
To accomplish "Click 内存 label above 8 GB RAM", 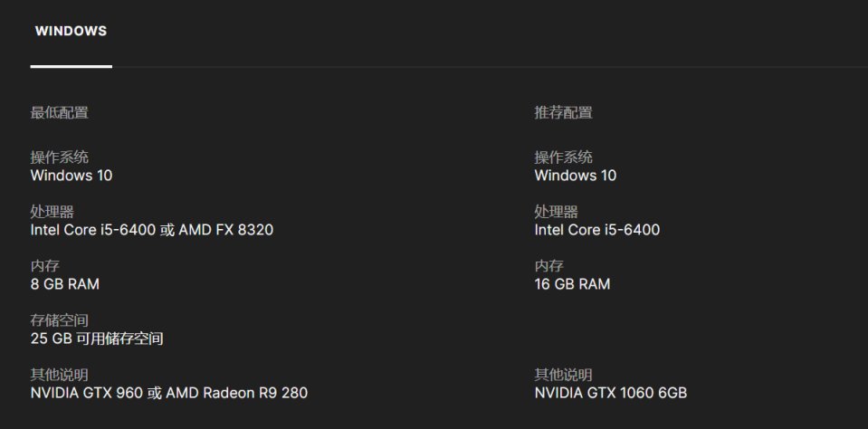I will coord(44,266).
